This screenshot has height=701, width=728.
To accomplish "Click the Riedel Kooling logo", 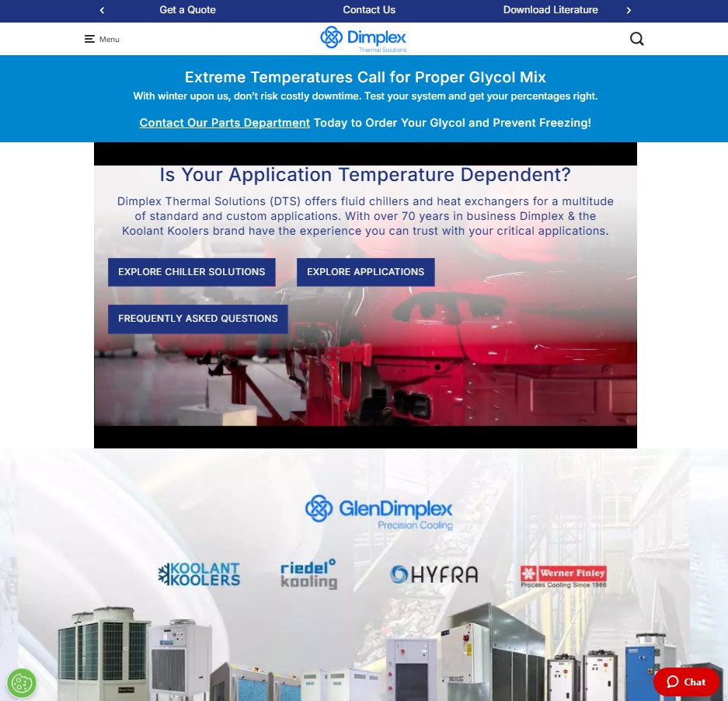I will tap(308, 574).
